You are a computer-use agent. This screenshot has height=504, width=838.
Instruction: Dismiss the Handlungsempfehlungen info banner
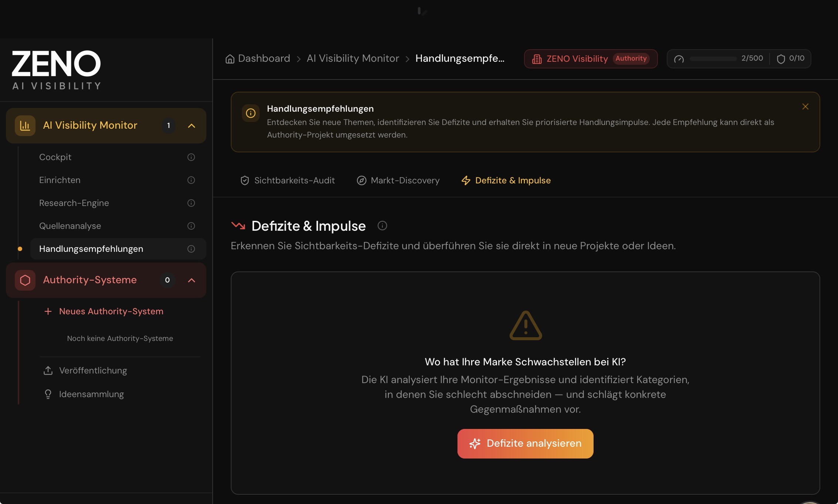[805, 106]
